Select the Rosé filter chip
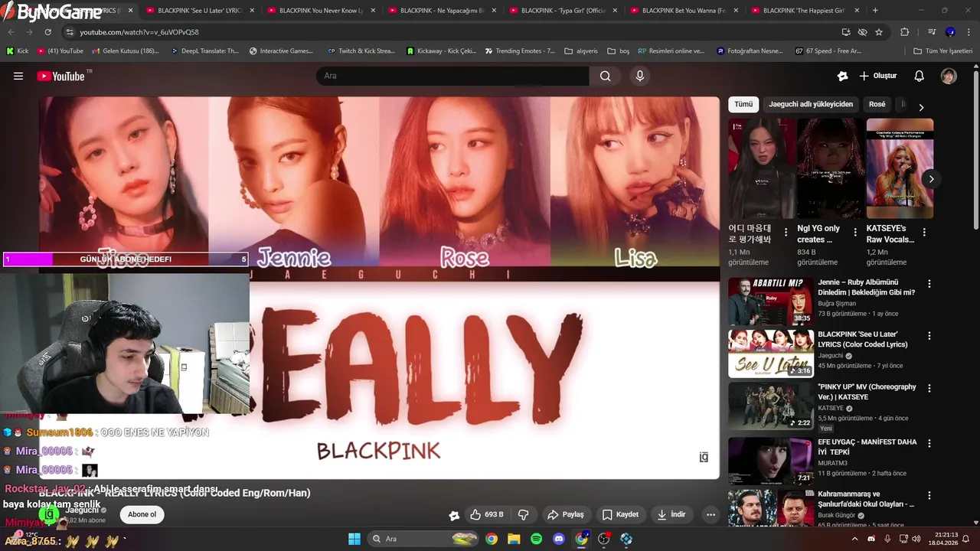This screenshot has height=551, width=980. pos(877,104)
